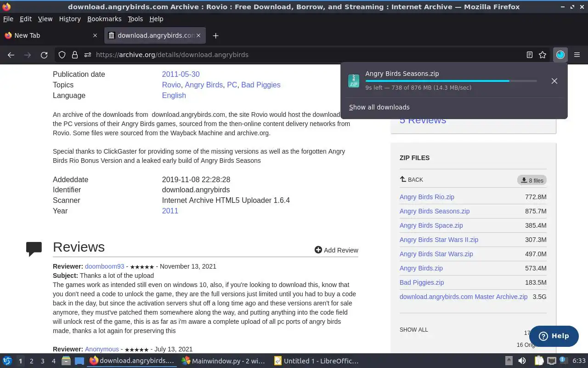The height and width of the screenshot is (368, 588).
Task: Open the Firefox hamburger menu
Action: click(577, 55)
